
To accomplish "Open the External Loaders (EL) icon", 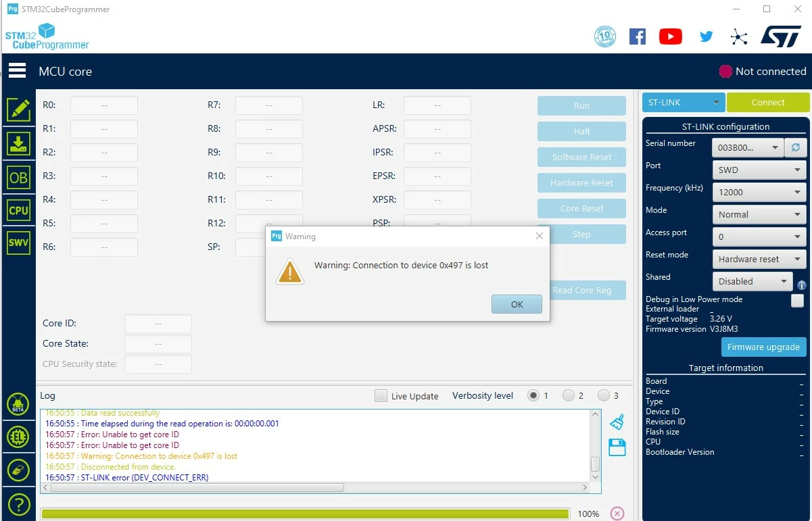I will (x=18, y=437).
